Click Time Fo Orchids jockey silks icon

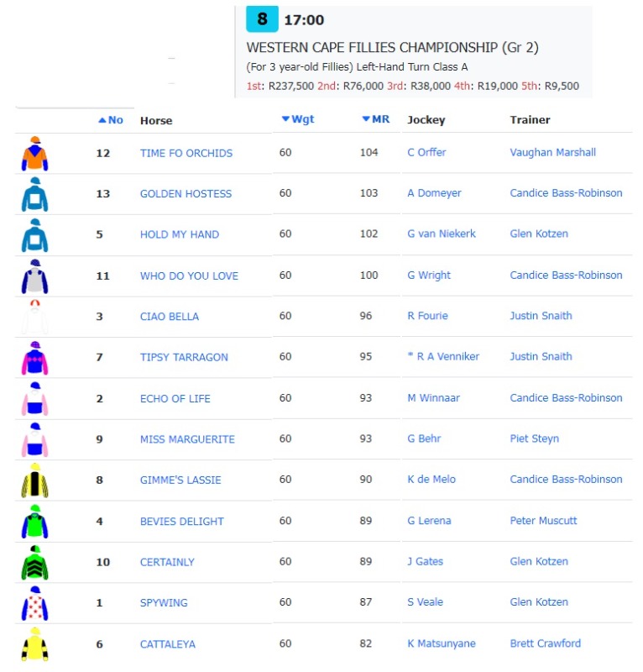click(x=34, y=154)
